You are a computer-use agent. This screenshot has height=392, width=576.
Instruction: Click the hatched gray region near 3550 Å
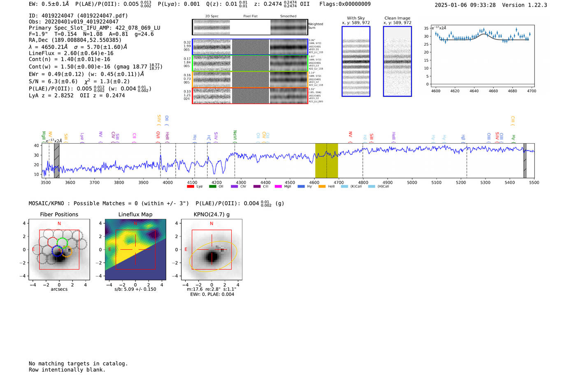(x=57, y=160)
